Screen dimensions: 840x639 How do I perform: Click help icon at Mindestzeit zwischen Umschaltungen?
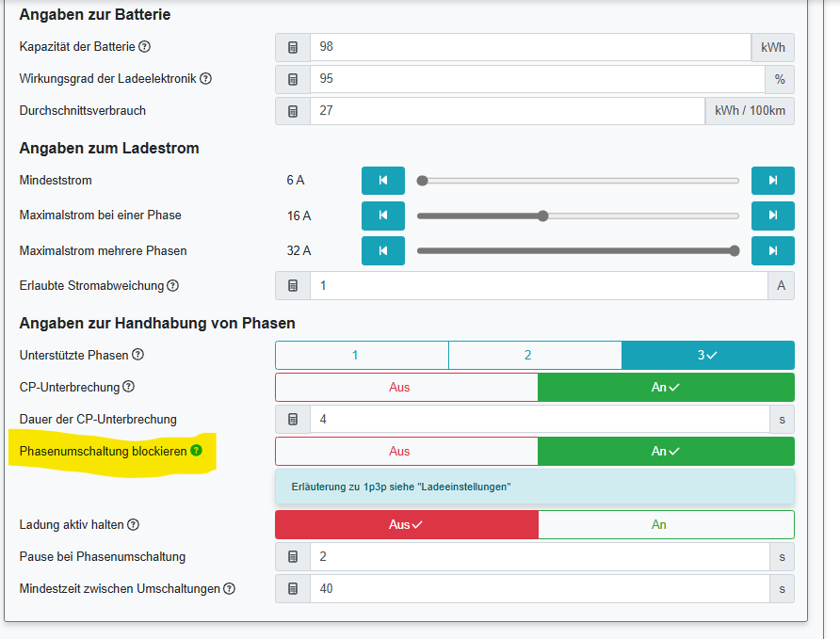pos(229,588)
